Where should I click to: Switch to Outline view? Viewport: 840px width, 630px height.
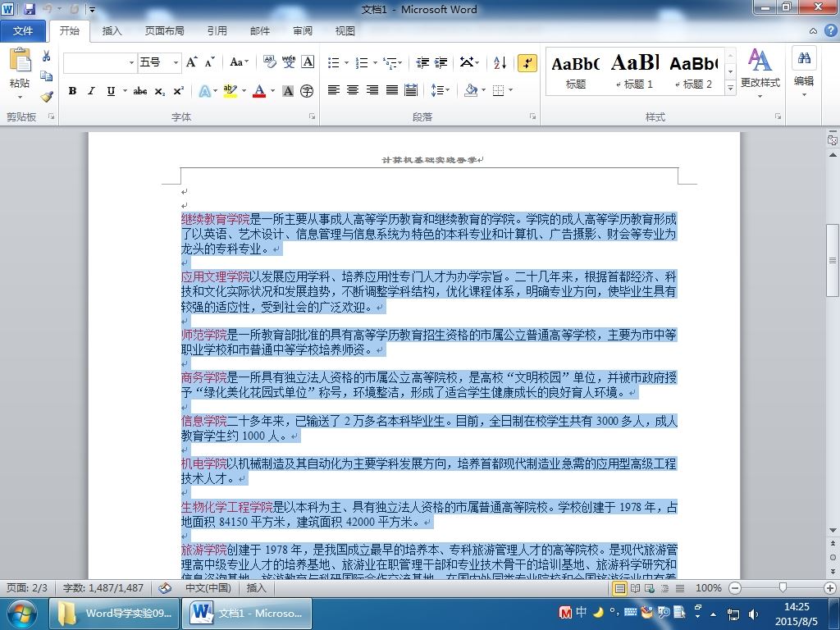(664, 588)
